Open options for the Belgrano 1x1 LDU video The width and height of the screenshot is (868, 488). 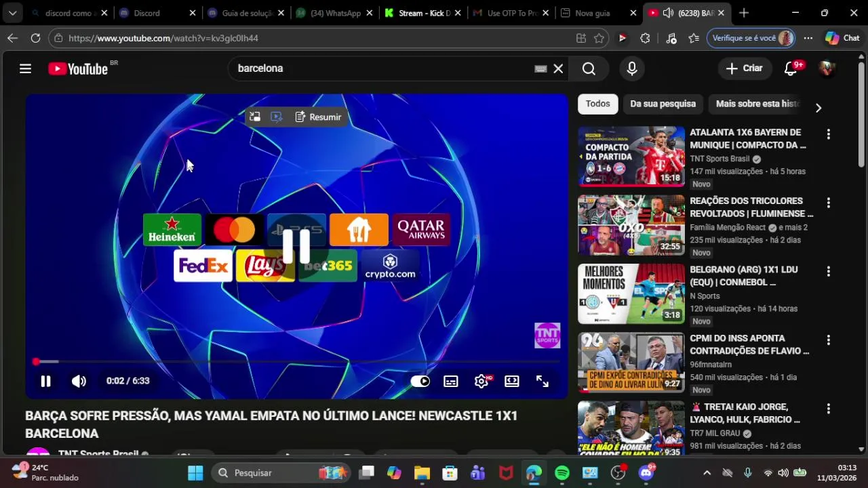[828, 271]
